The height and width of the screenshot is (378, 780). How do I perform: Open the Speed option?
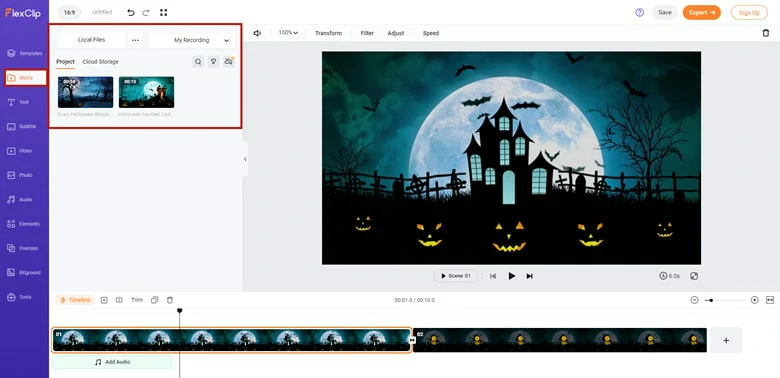431,33
